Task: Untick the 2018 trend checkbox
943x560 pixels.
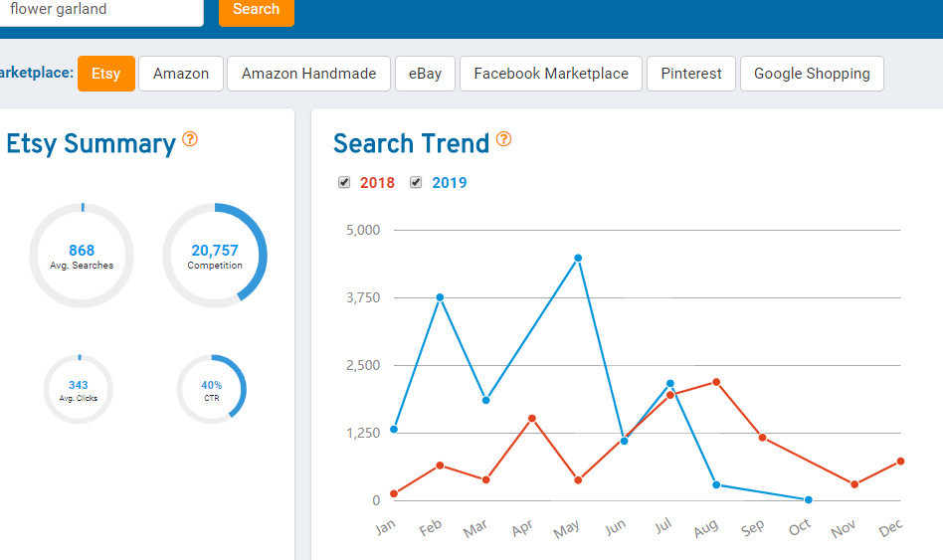Action: pyautogui.click(x=344, y=182)
